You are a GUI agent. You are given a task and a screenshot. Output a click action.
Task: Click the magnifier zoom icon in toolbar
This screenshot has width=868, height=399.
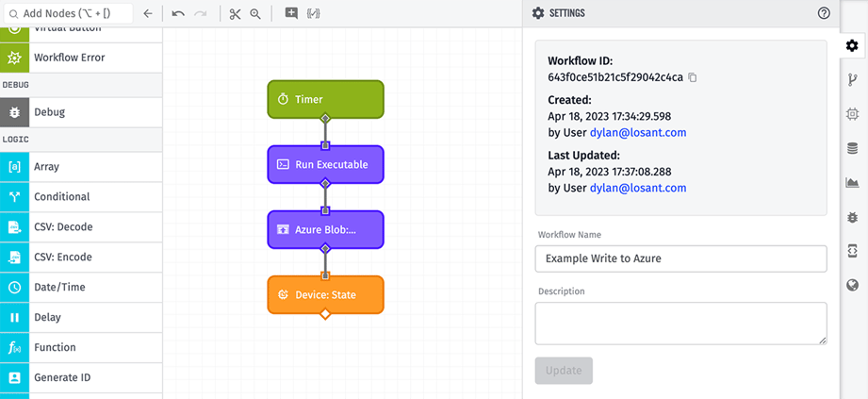pos(255,14)
